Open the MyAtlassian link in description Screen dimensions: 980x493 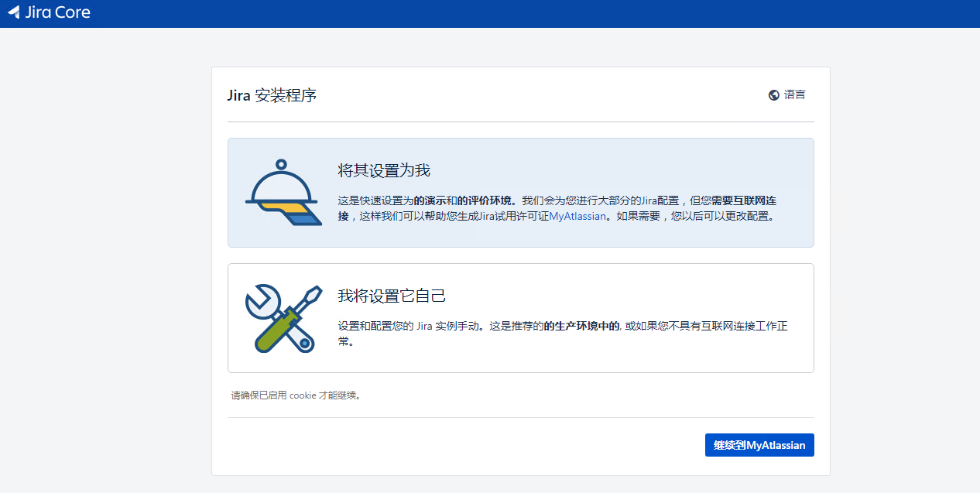tap(577, 217)
